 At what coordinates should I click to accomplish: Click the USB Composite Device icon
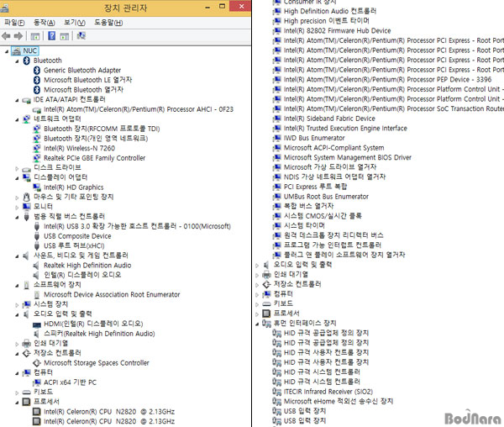[37, 236]
